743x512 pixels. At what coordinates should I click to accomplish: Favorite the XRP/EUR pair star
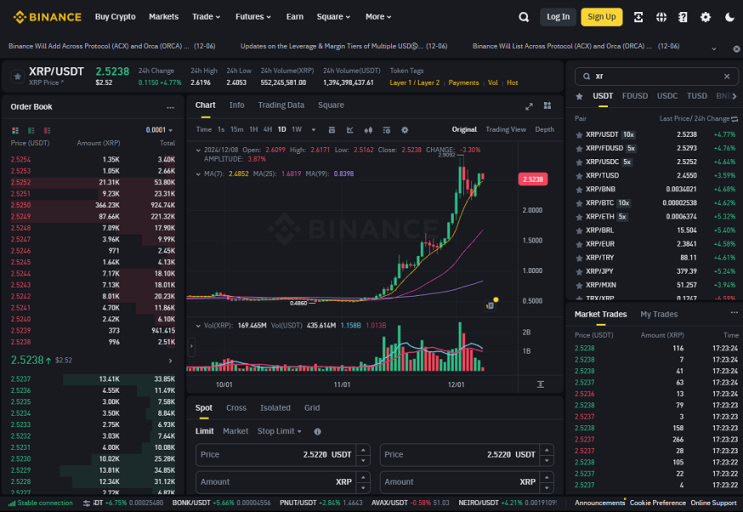579,244
